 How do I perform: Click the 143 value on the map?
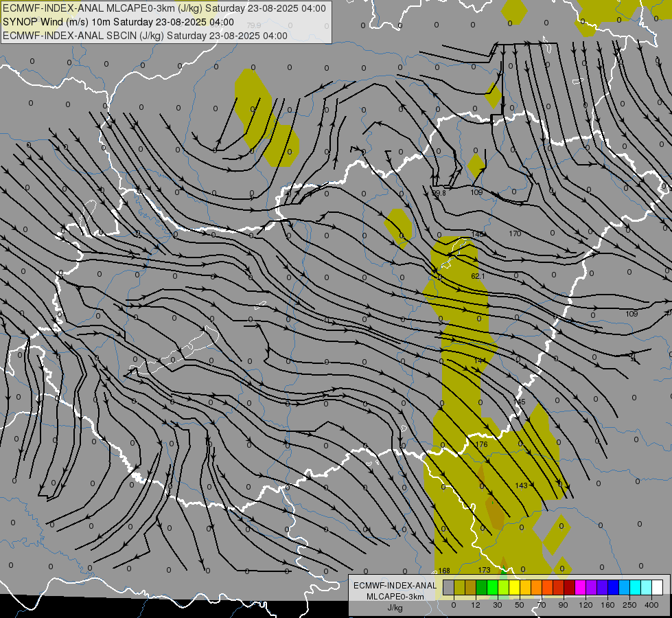[x=521, y=486]
